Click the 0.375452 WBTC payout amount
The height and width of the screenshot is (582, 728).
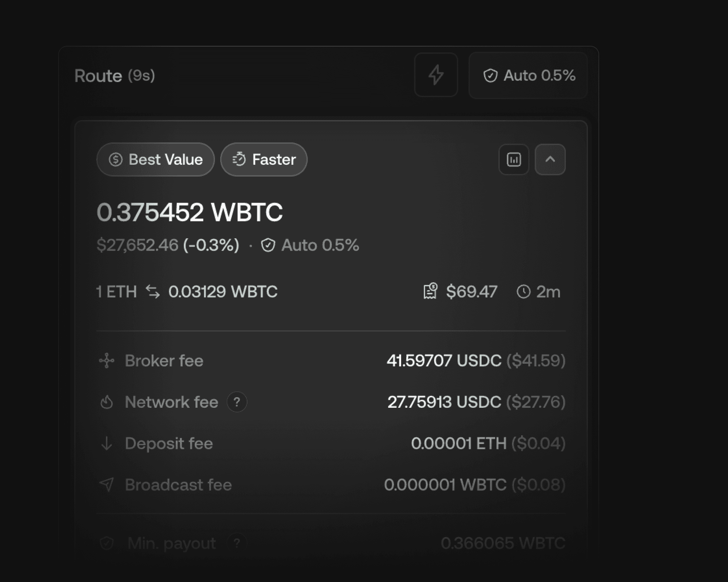[190, 212]
